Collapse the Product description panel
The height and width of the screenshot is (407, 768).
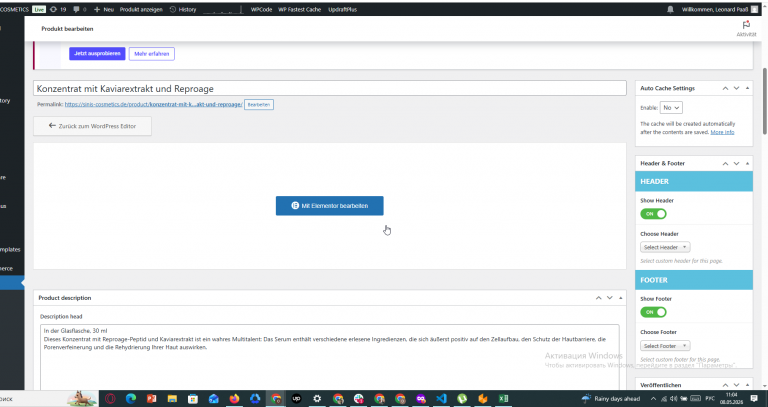pyautogui.click(x=621, y=298)
